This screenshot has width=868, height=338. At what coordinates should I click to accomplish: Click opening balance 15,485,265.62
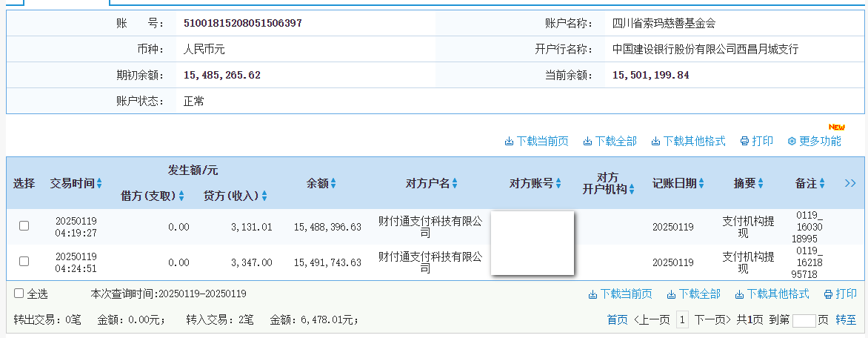point(221,75)
